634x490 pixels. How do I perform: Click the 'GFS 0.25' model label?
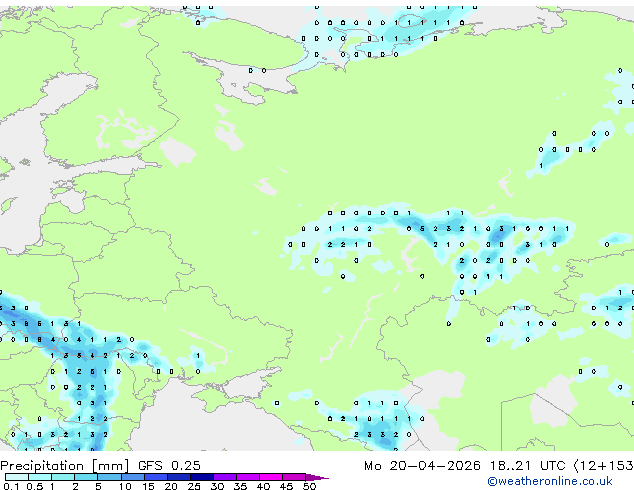[169, 466]
